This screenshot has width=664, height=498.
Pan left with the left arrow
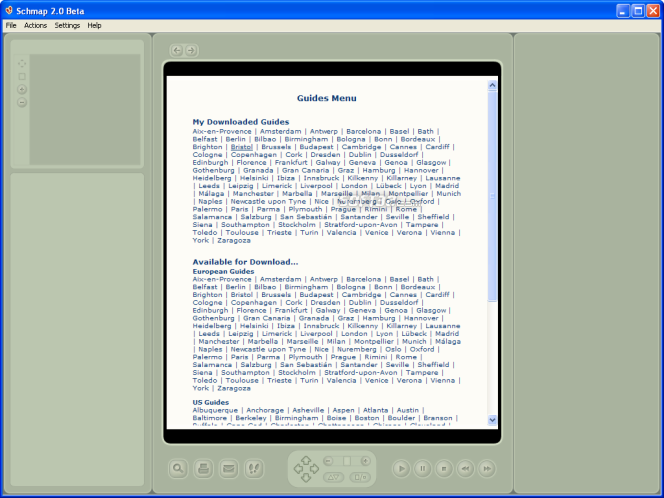tap(298, 469)
